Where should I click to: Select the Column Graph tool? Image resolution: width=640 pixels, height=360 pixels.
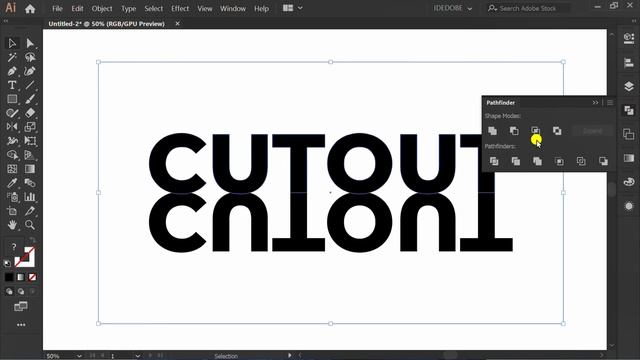tap(30, 197)
